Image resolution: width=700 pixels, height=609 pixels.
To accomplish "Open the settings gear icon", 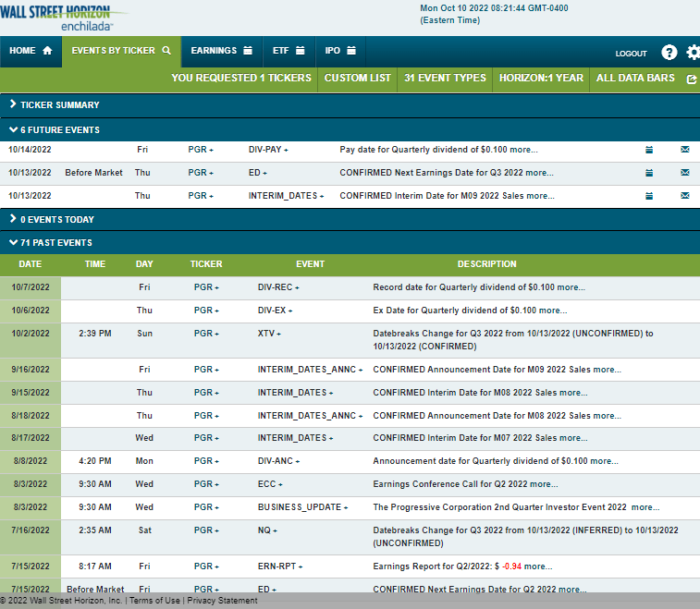I will click(694, 53).
